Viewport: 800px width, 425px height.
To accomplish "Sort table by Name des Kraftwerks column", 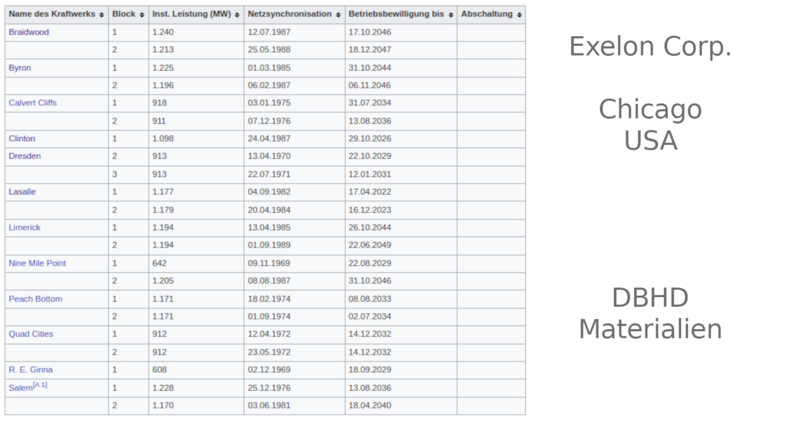I will pyautogui.click(x=101, y=15).
